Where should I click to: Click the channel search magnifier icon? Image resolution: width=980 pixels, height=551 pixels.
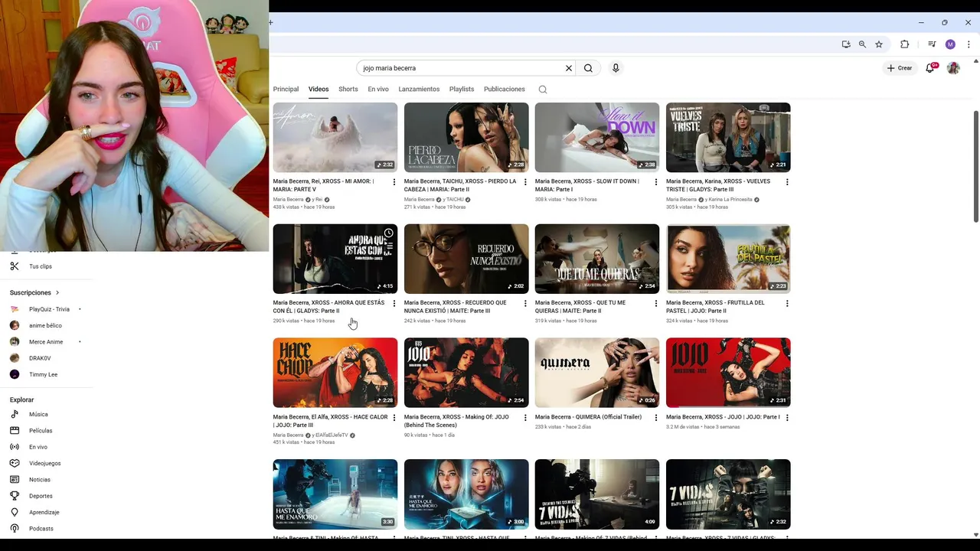click(543, 90)
